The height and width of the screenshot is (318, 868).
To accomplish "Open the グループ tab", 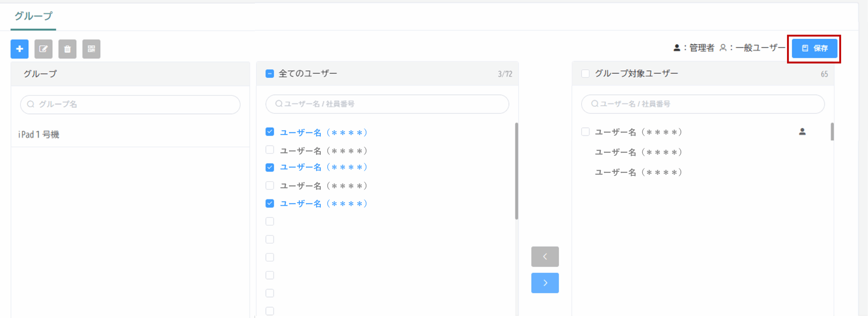I will 33,16.
